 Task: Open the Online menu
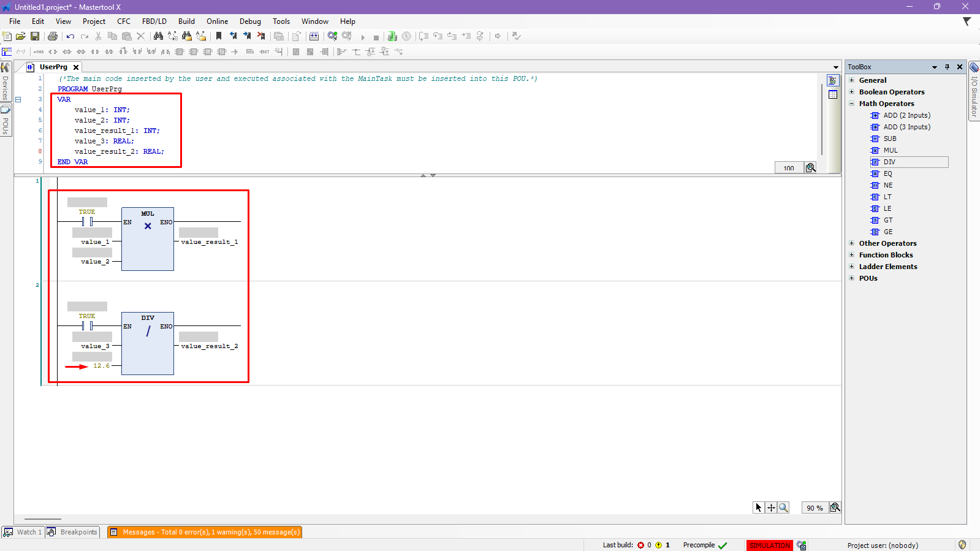click(x=217, y=21)
